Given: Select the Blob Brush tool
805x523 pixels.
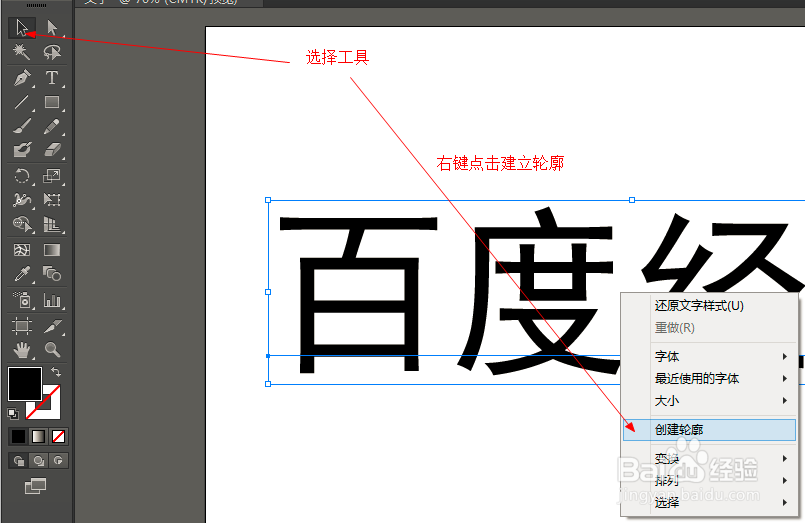Looking at the screenshot, I should (22, 150).
